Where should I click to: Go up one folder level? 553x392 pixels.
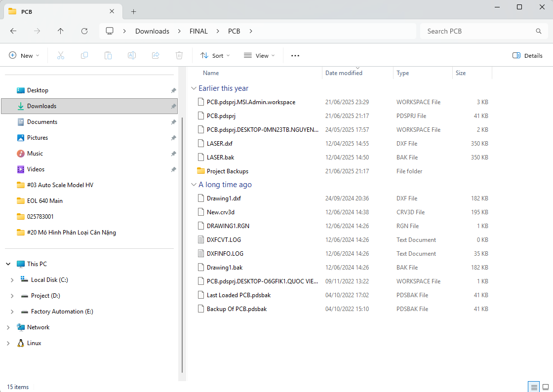point(61,31)
